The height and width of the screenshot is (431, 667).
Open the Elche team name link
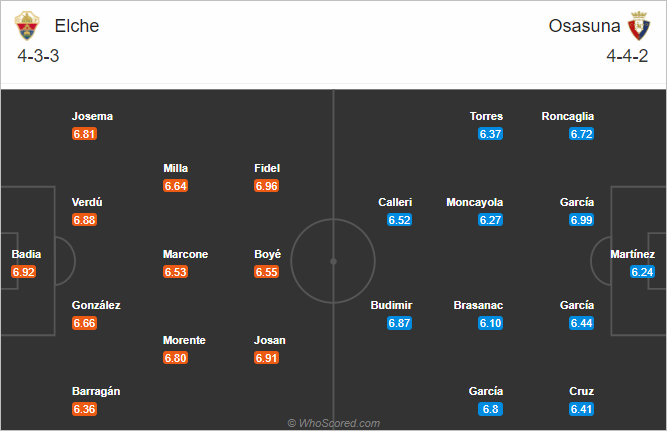(x=77, y=26)
